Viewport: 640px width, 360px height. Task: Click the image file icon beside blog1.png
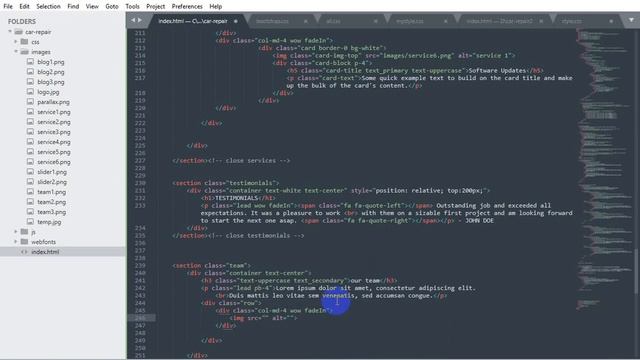[30, 62]
